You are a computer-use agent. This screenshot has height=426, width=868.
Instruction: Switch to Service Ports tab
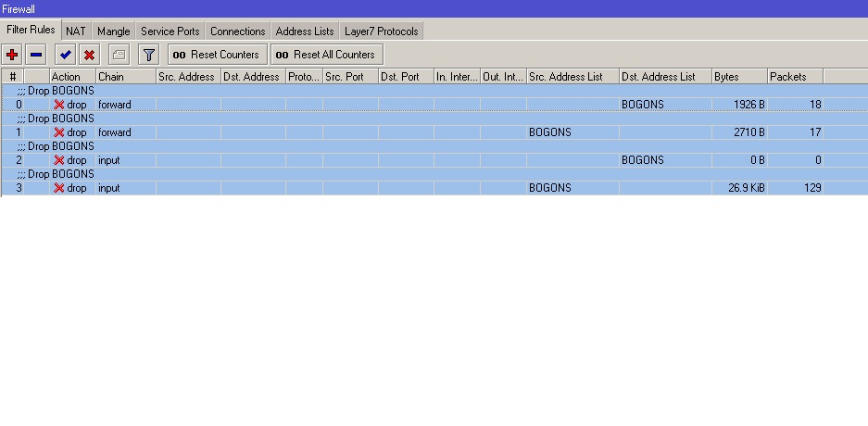(x=170, y=31)
